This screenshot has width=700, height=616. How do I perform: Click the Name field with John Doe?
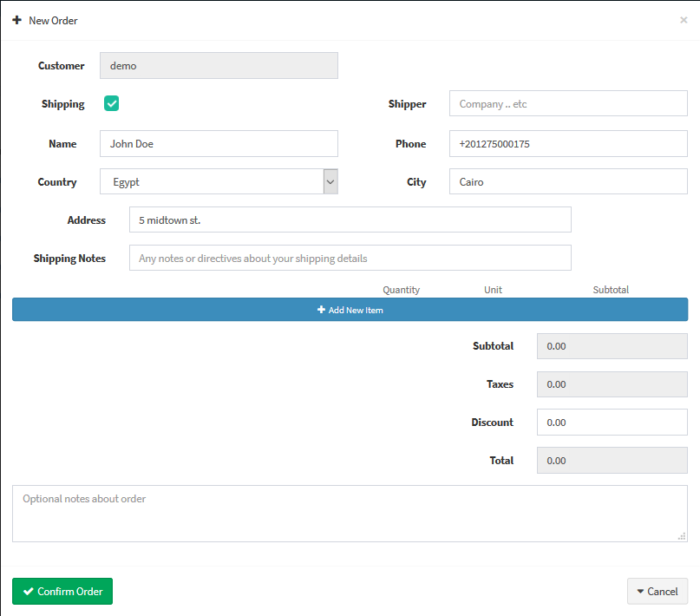point(219,144)
